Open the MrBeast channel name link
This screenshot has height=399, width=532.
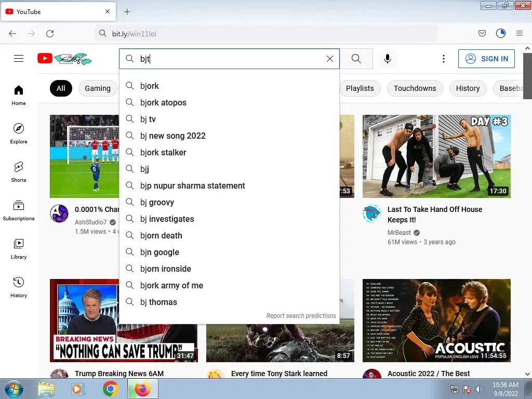coord(399,232)
